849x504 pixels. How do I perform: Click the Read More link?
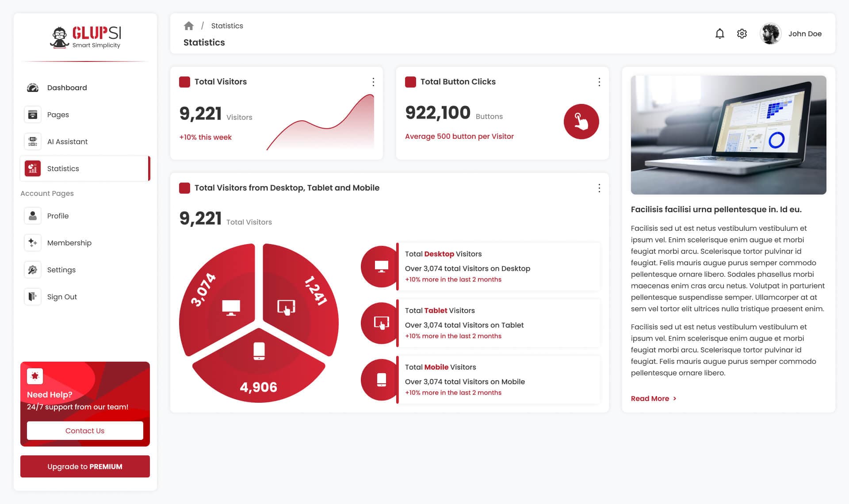pos(650,398)
